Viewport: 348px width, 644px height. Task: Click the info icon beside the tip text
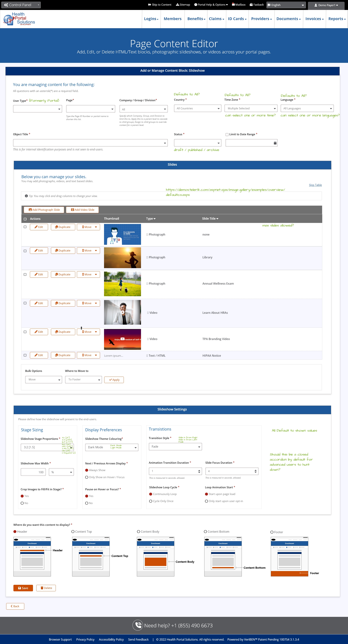coord(26,196)
